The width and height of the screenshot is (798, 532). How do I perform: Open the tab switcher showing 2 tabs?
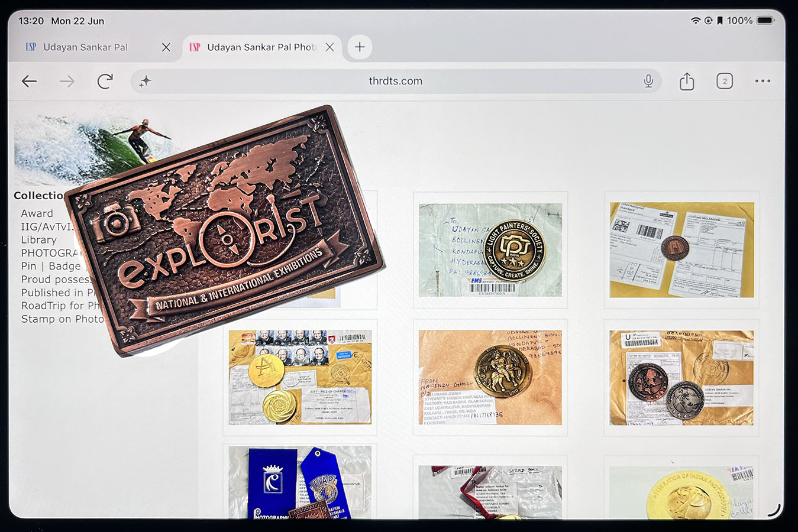pos(724,81)
